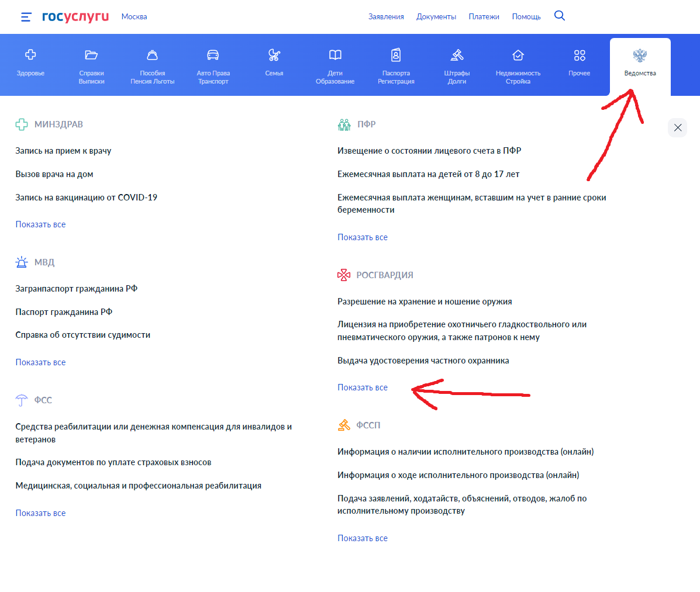The image size is (700, 592).
Task: Open Лицензия на приобретение охотничьего оружия
Action: click(x=462, y=331)
